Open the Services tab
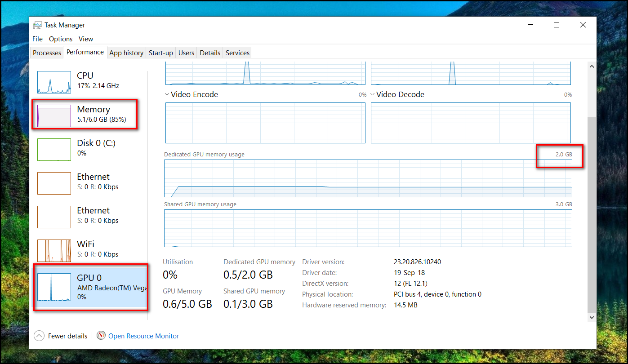Image resolution: width=628 pixels, height=364 pixels. point(237,53)
